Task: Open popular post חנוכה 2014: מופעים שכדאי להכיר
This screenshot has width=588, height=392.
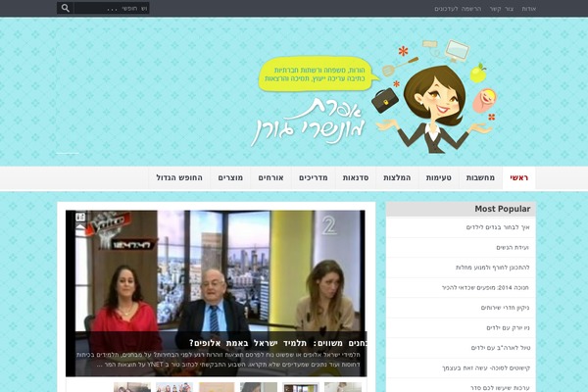Action: click(x=485, y=288)
